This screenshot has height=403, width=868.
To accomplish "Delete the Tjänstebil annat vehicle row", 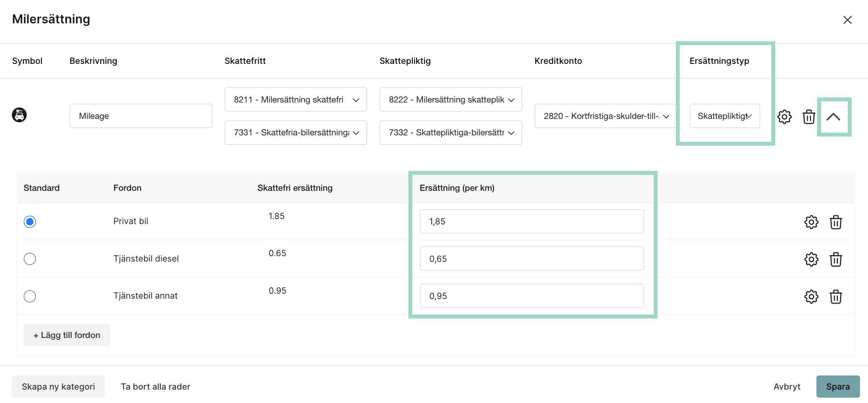I will [x=836, y=297].
